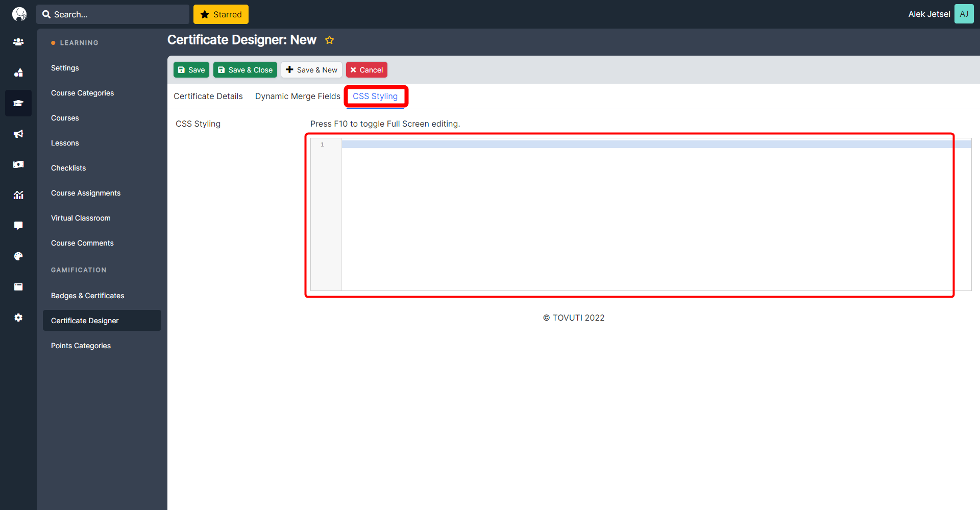Click the GAMIFICATION section header

point(79,270)
